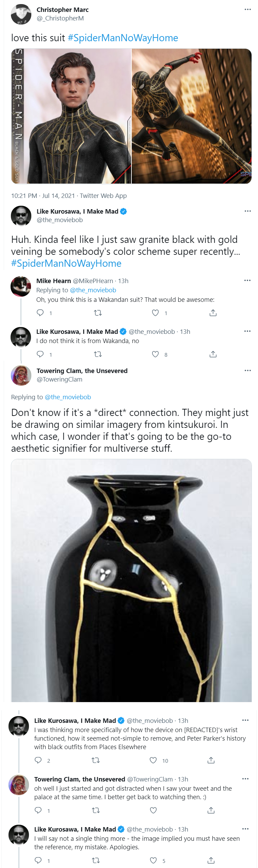Screen dimensions: 258x868
Task: Retweet the 'not from Wakanda' reply
Action: (x=98, y=354)
